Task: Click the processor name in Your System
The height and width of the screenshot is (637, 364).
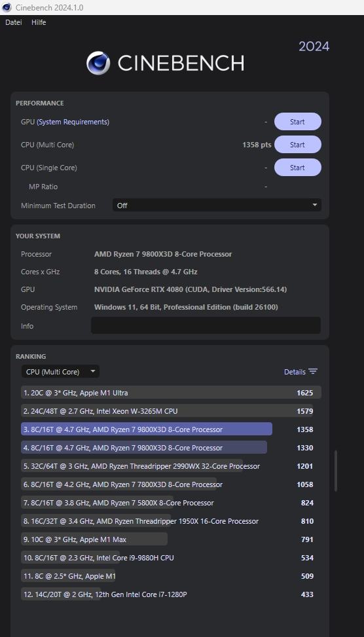Action: coord(163,254)
